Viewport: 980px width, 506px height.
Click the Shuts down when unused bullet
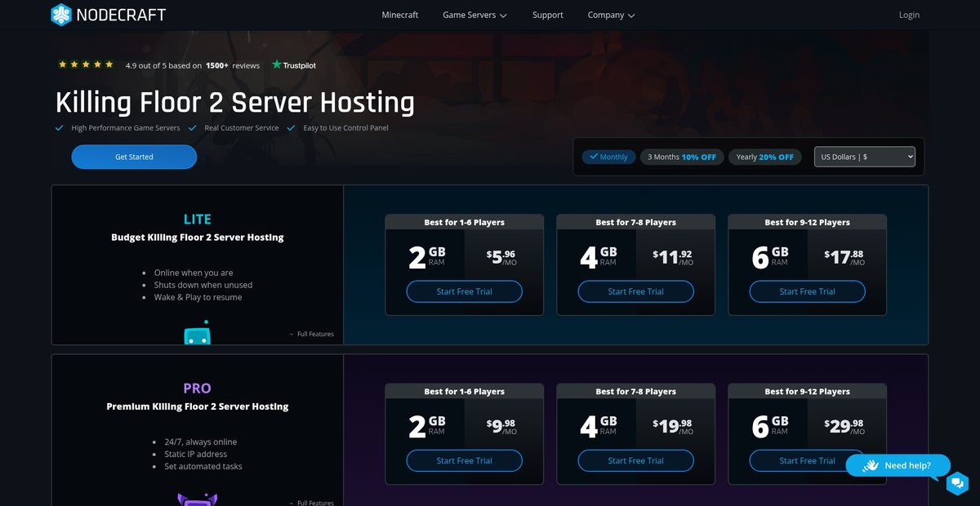pos(203,285)
